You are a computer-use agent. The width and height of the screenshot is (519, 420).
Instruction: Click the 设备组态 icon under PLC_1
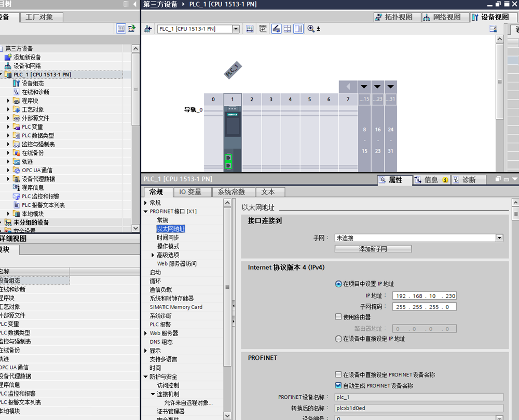(16, 83)
